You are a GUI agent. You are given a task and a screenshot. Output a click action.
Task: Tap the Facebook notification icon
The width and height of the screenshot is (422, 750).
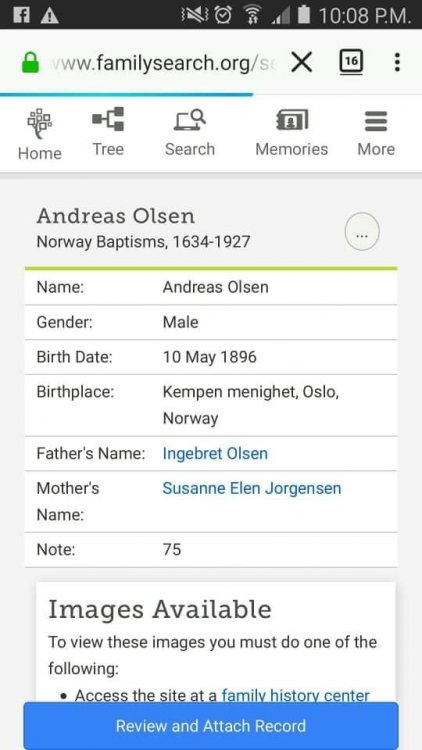pyautogui.click(x=21, y=15)
